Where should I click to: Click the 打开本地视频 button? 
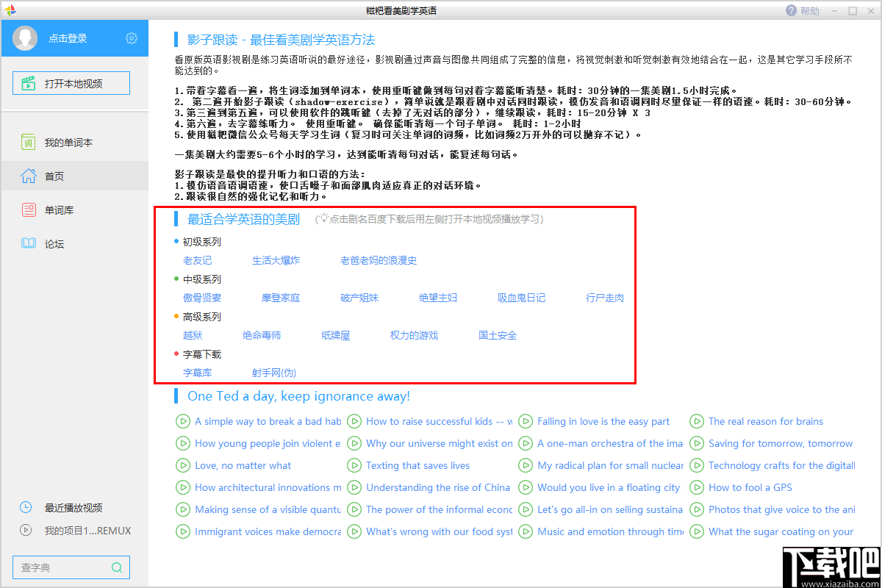[x=71, y=83]
